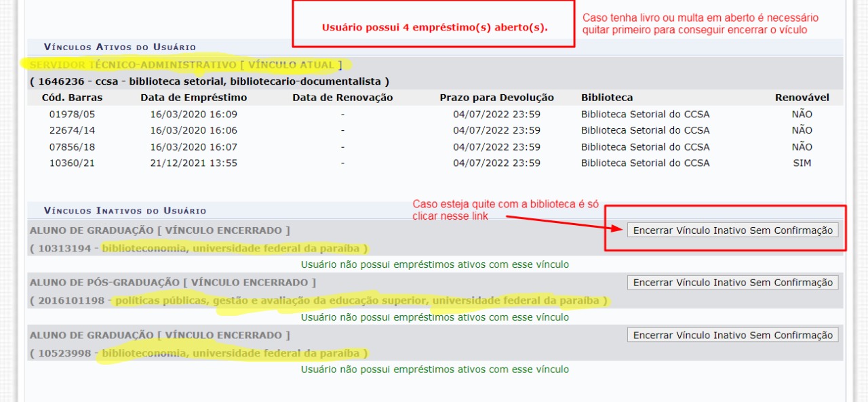868x402 pixels.
Task: Click Encerrar Vínculo button for enrollment 10523998
Action: pos(732,336)
